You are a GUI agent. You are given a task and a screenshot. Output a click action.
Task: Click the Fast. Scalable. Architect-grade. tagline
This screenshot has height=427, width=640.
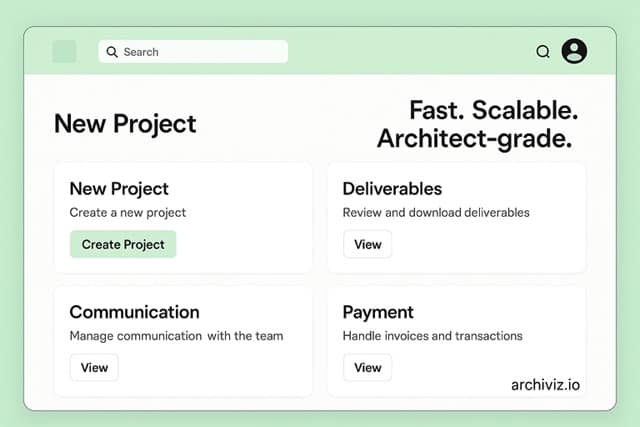(478, 125)
